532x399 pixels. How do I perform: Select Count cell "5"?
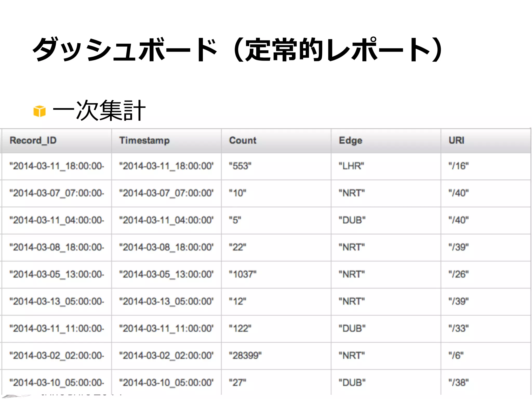[x=276, y=220]
